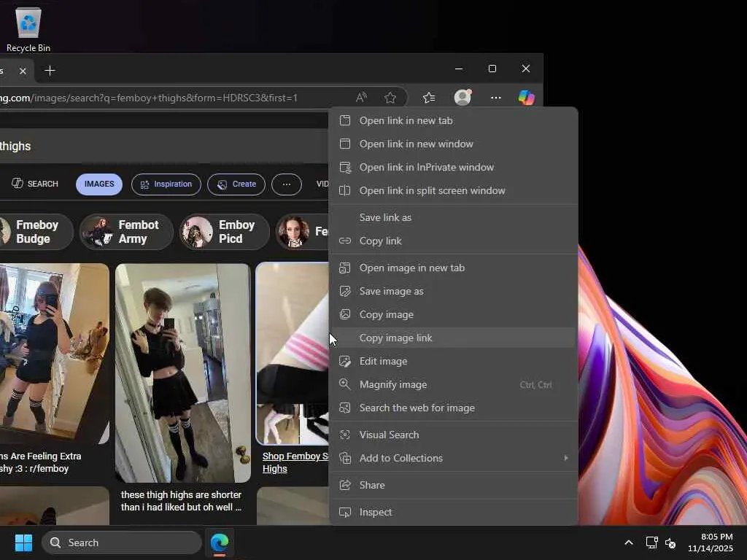Open Microsoft Edge from the taskbar
This screenshot has height=560, width=747.
tap(220, 542)
